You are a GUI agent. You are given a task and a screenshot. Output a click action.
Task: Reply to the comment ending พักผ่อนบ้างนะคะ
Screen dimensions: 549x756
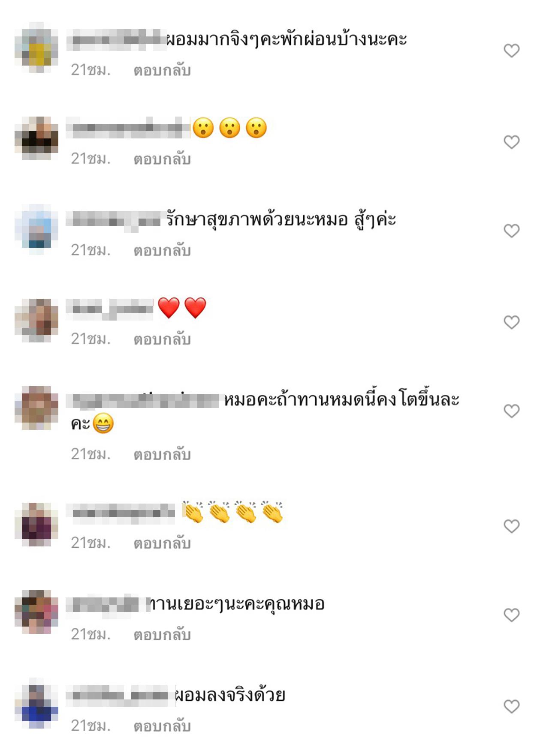click(162, 70)
